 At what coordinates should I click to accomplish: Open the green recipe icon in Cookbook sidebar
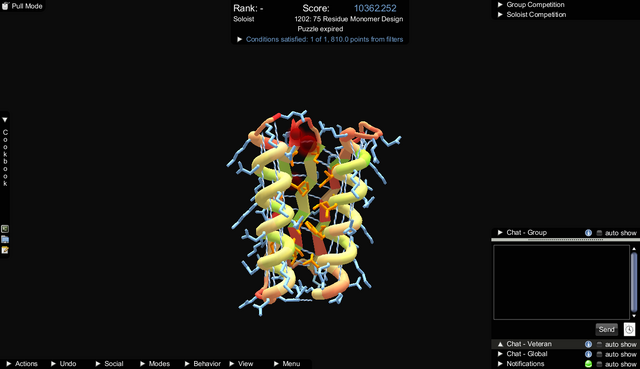pyautogui.click(x=5, y=229)
